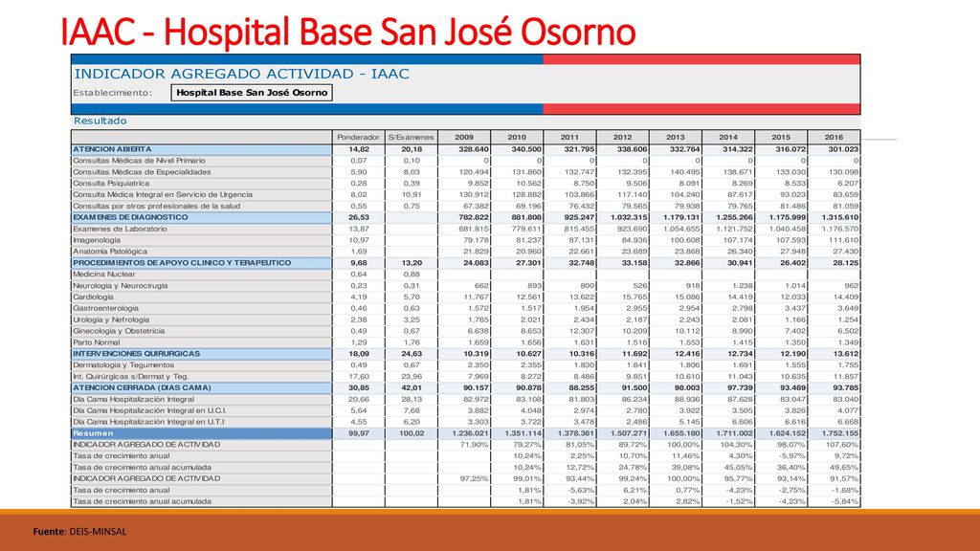The image size is (980, 551).
Task: Select the 'EXAMENES DE DIAGNOSTICO' row label
Action: (130, 217)
